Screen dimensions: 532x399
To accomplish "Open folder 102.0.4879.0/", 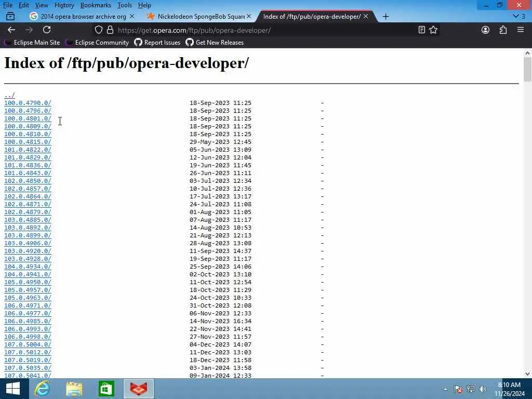I will pos(28,212).
